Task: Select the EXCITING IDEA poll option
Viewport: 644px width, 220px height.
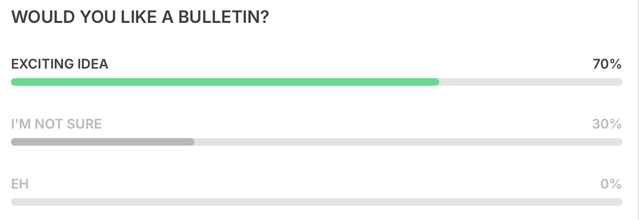Action: coord(317,71)
